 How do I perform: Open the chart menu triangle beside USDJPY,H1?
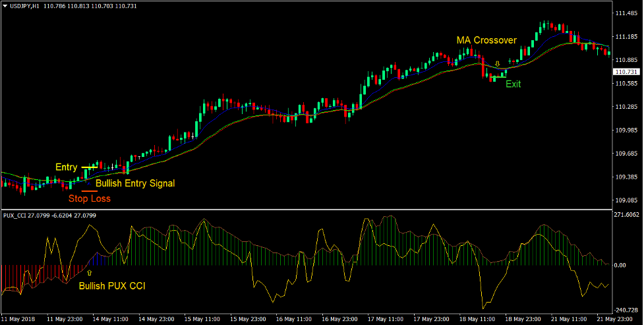coord(5,6)
